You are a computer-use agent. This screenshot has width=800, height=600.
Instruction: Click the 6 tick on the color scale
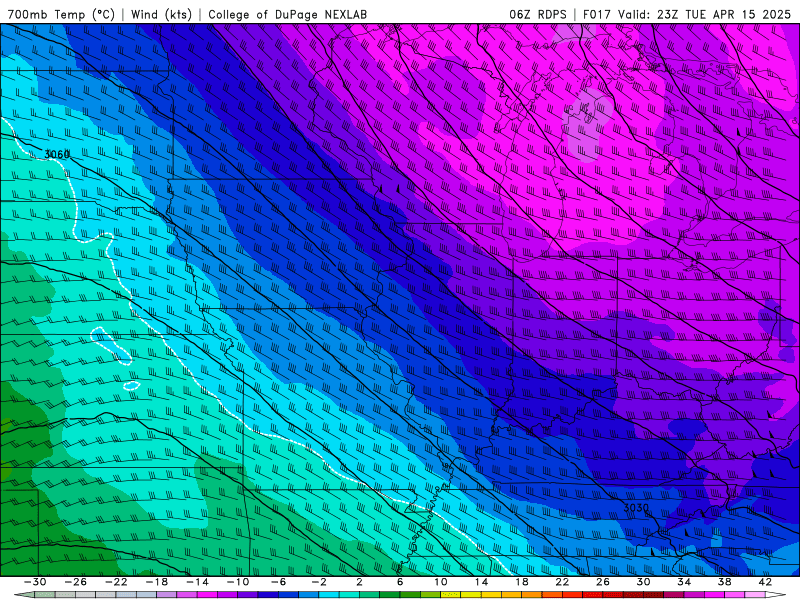tap(400, 582)
